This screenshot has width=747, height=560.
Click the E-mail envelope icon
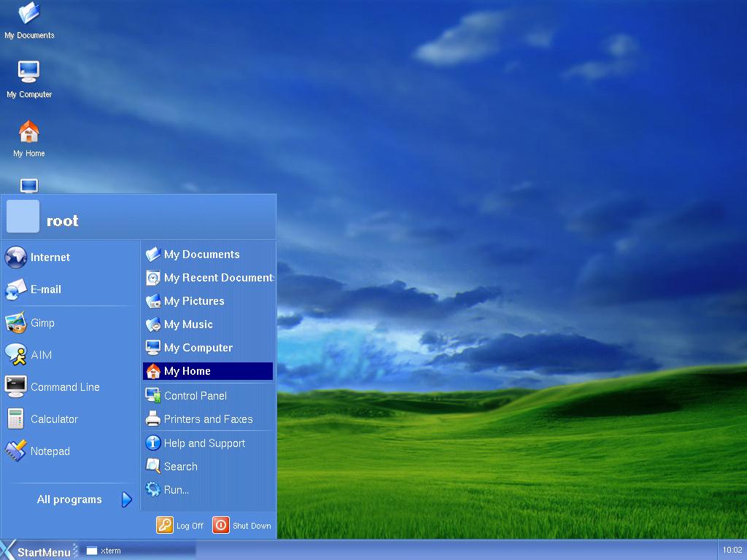tap(16, 289)
